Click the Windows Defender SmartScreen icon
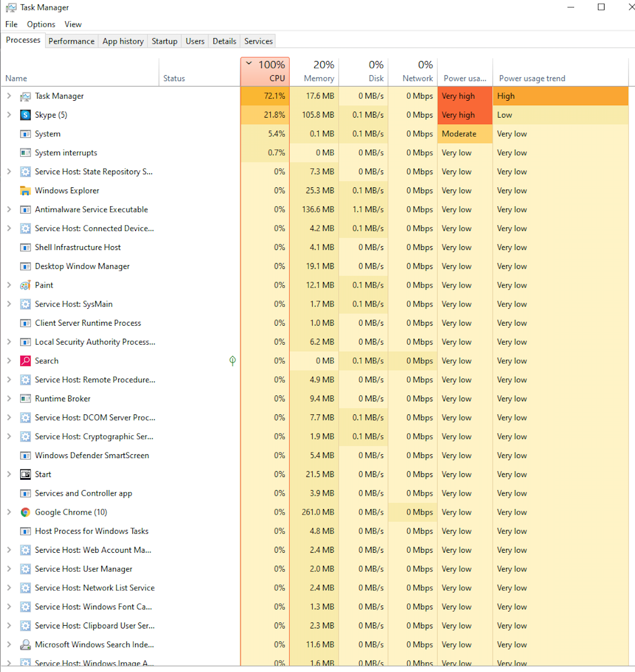 (25, 455)
